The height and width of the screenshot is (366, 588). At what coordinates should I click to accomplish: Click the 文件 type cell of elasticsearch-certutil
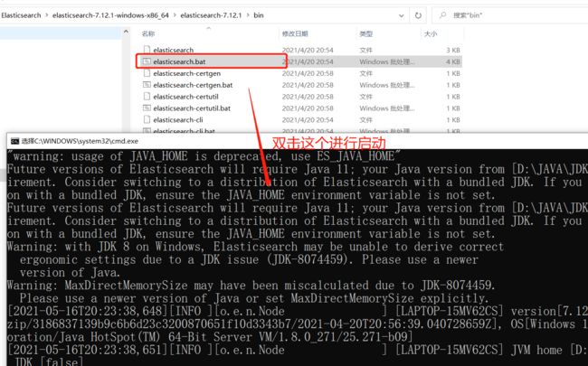point(366,97)
